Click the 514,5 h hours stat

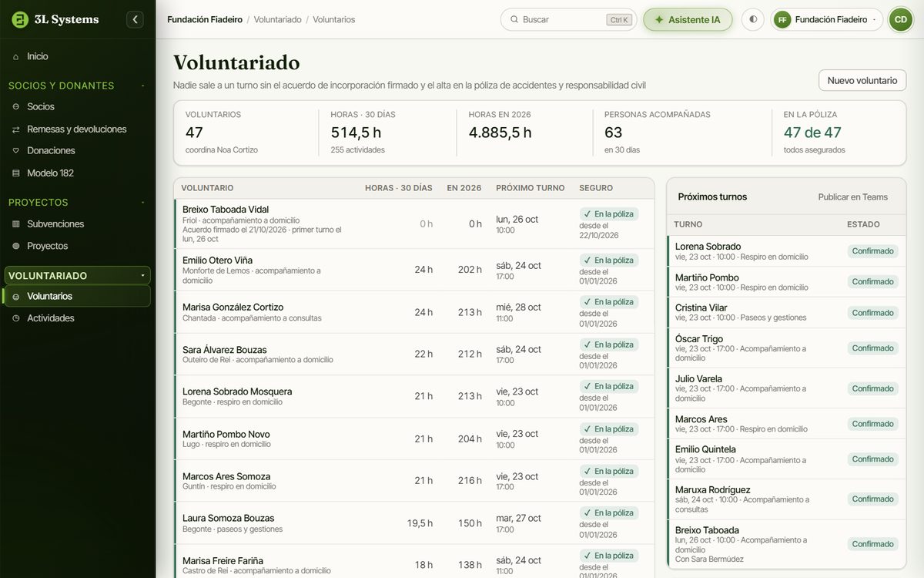356,133
